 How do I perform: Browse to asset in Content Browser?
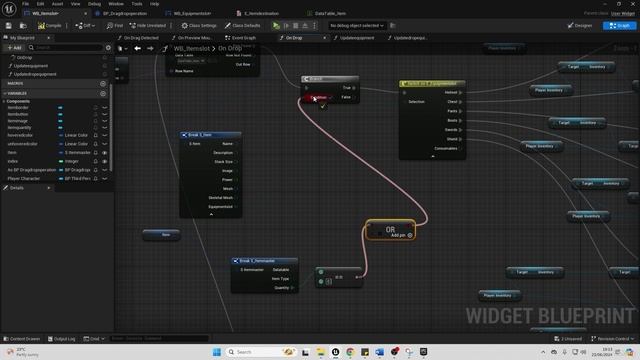[23, 26]
